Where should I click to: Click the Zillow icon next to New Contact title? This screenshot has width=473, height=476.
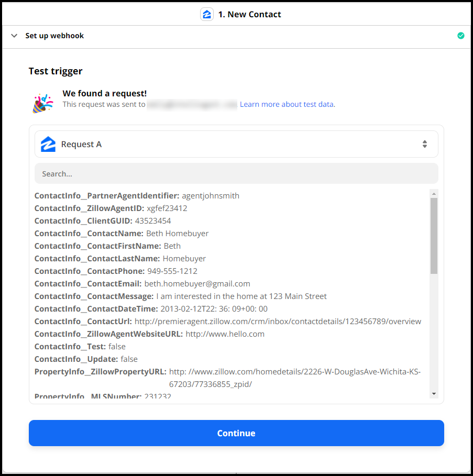coord(206,14)
